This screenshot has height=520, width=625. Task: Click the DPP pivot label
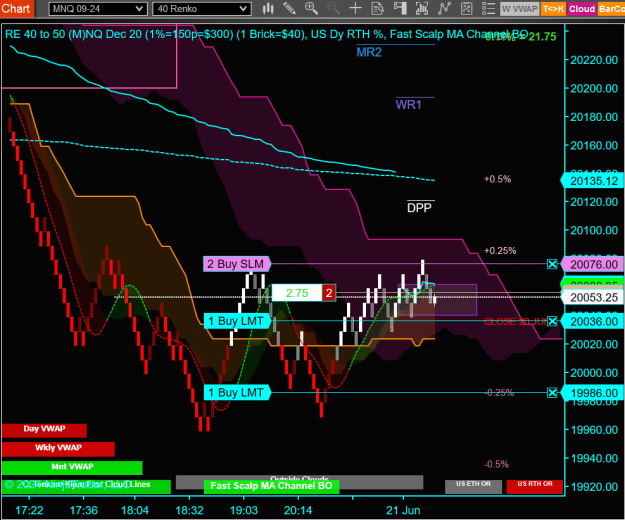(x=419, y=208)
